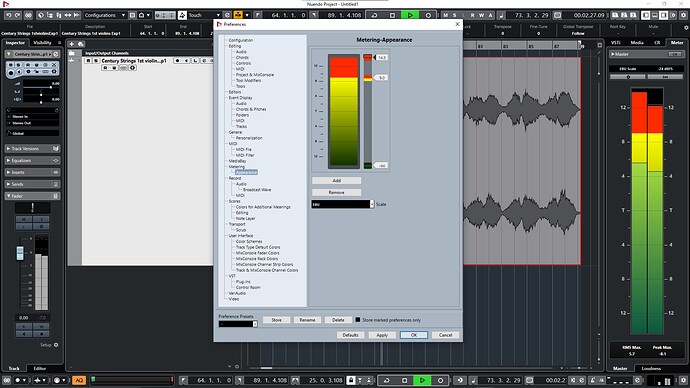The height and width of the screenshot is (388, 690).
Task: Click the orange AQ button in bottom bar
Action: (79, 380)
